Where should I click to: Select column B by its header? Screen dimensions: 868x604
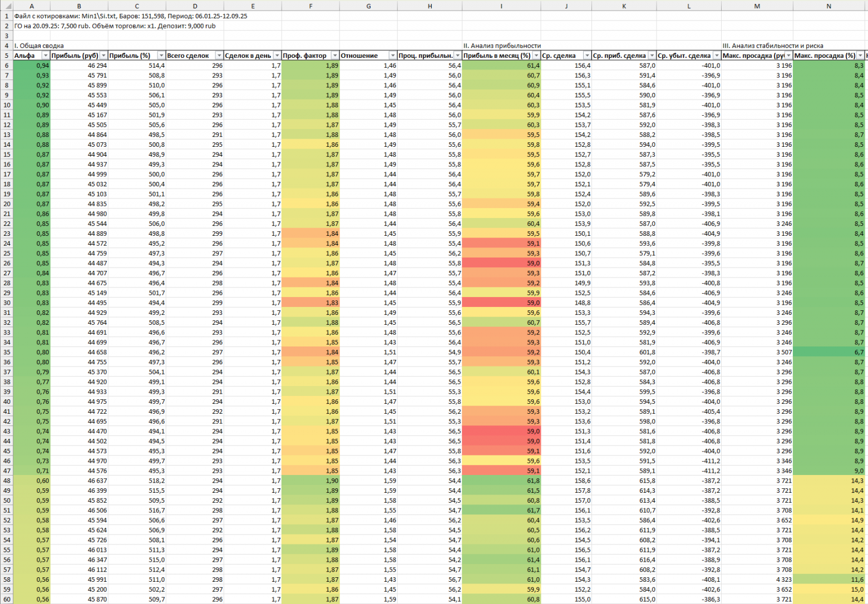pyautogui.click(x=79, y=6)
